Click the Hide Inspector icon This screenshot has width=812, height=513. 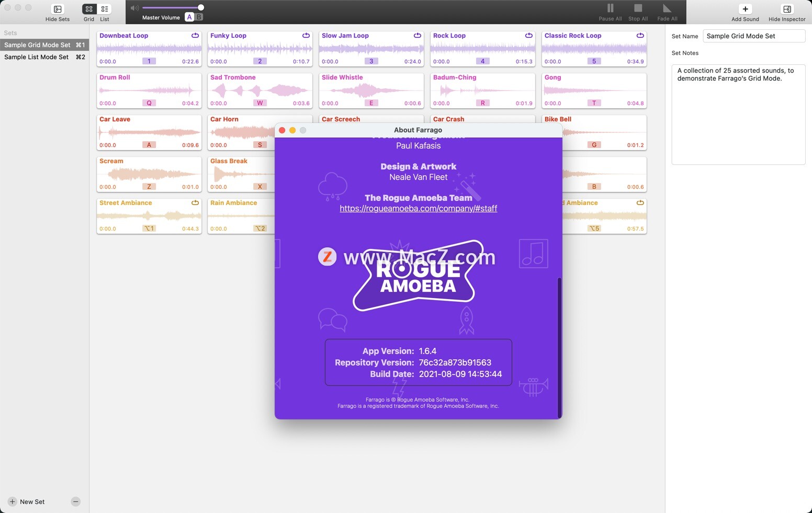click(787, 9)
